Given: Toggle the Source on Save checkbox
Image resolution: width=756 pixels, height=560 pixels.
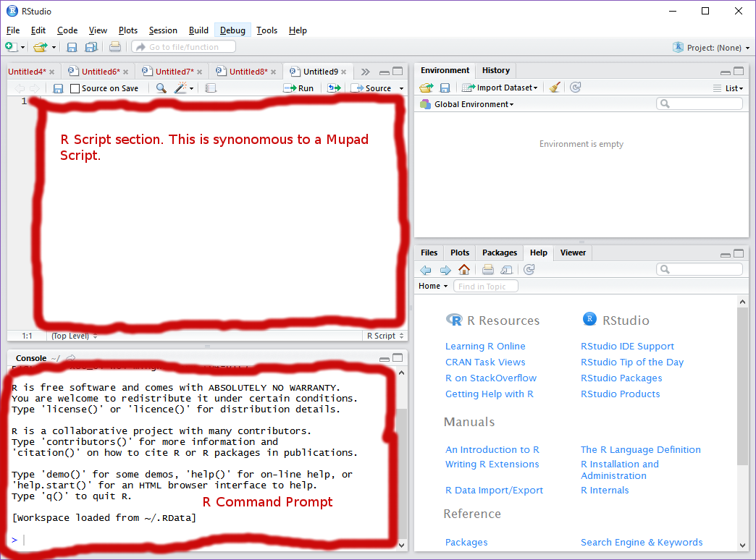Looking at the screenshot, I should pos(75,89).
